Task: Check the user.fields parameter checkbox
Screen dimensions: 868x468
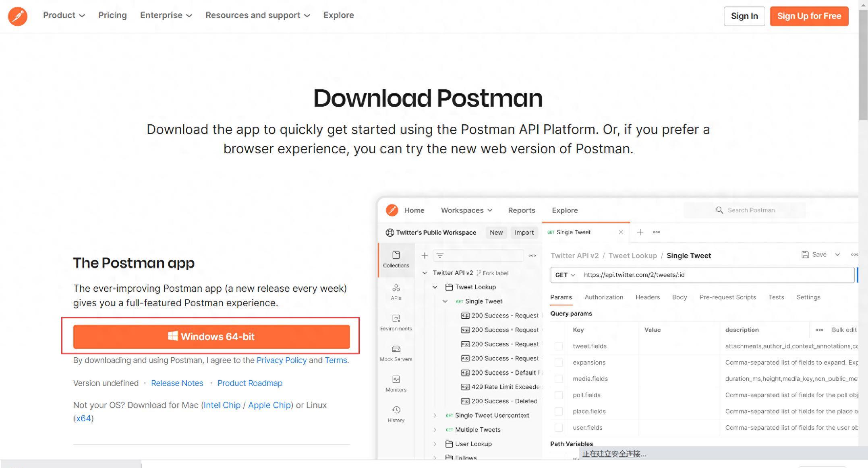Action: point(559,428)
